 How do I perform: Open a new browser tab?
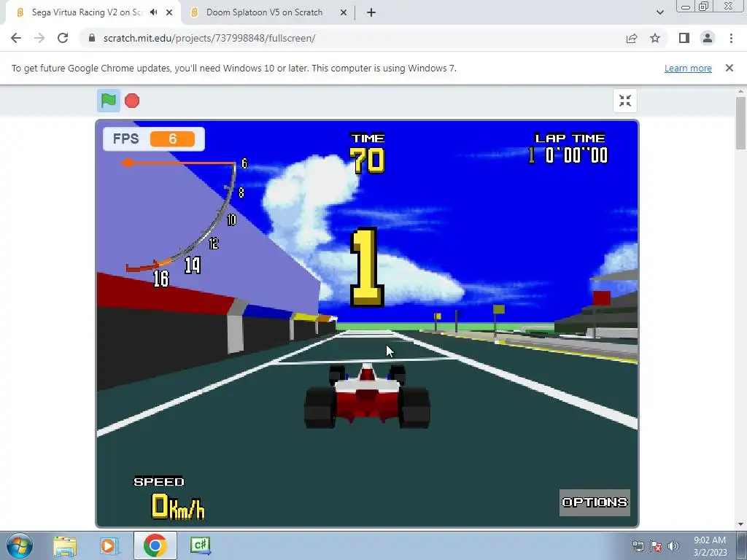click(x=371, y=12)
